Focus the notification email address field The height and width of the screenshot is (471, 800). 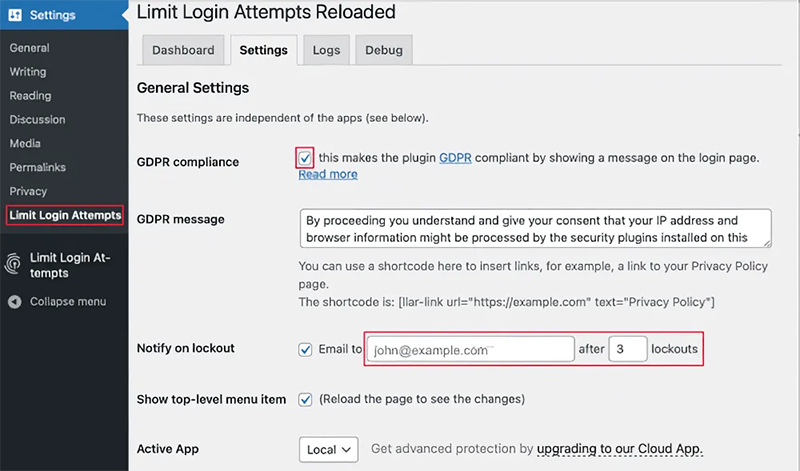[x=471, y=350]
